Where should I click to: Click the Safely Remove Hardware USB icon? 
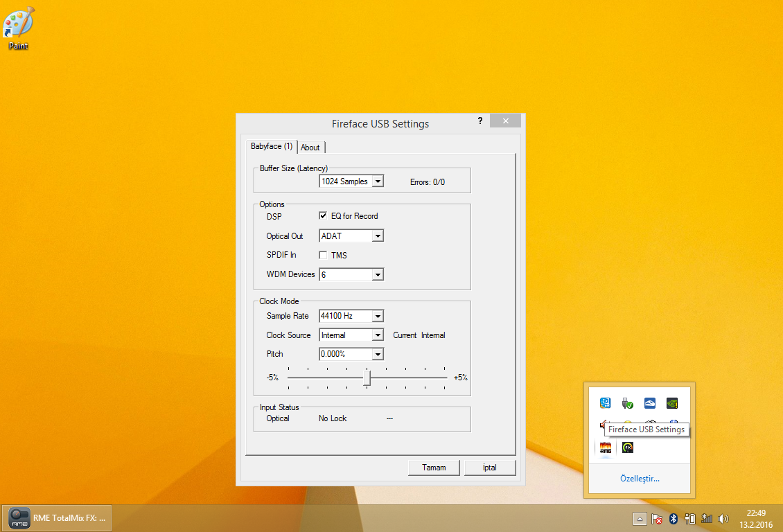(628, 403)
